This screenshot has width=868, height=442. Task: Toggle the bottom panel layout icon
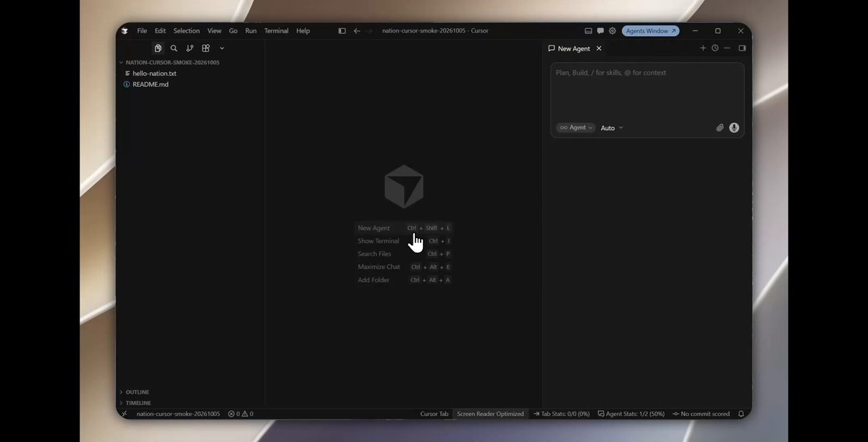click(x=589, y=31)
